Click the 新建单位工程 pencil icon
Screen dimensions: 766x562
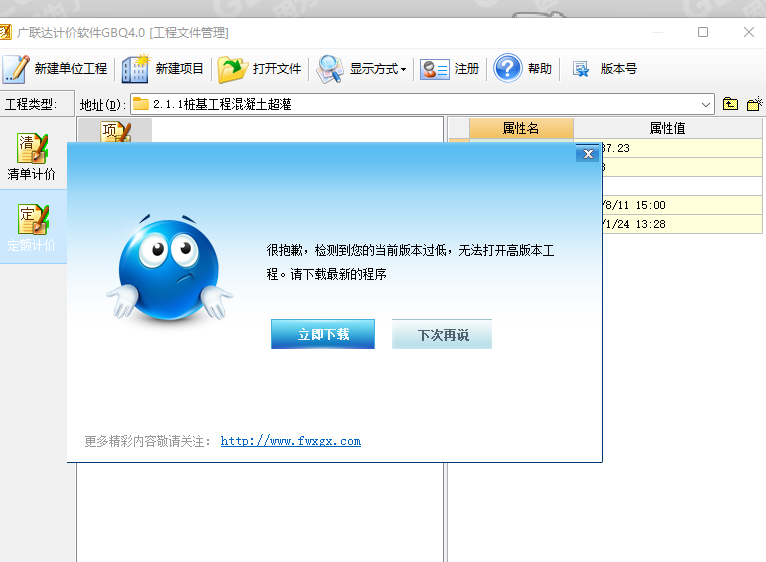click(16, 69)
